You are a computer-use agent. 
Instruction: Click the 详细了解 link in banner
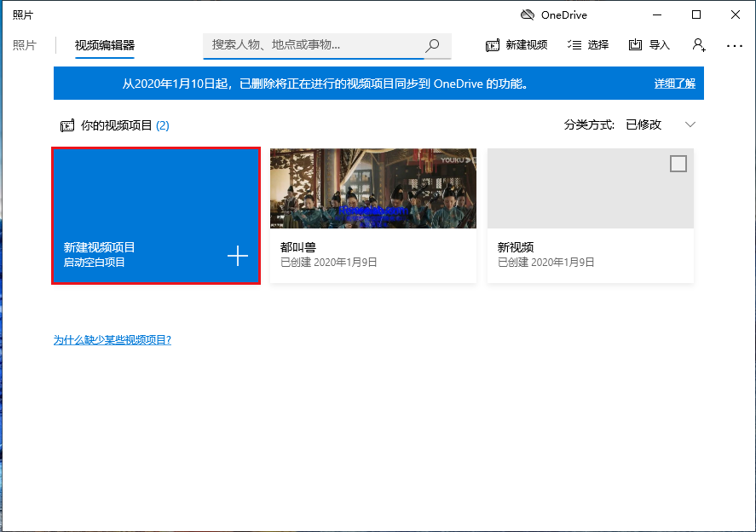(x=674, y=84)
